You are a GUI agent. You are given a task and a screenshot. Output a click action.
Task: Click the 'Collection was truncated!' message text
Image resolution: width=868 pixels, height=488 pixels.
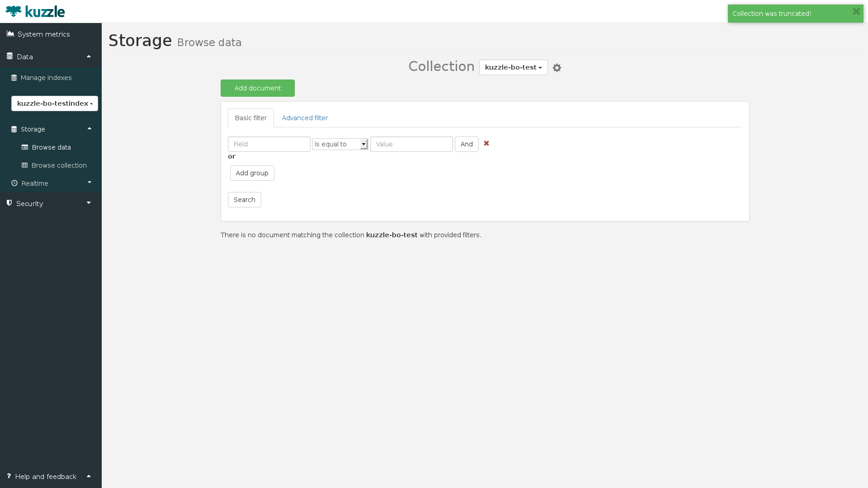point(772,14)
